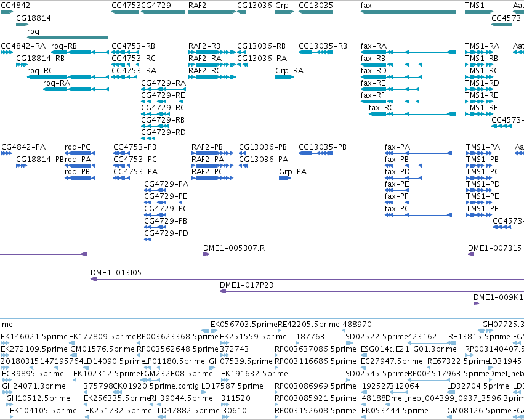Click transcript label roq-RA

coord(57,83)
